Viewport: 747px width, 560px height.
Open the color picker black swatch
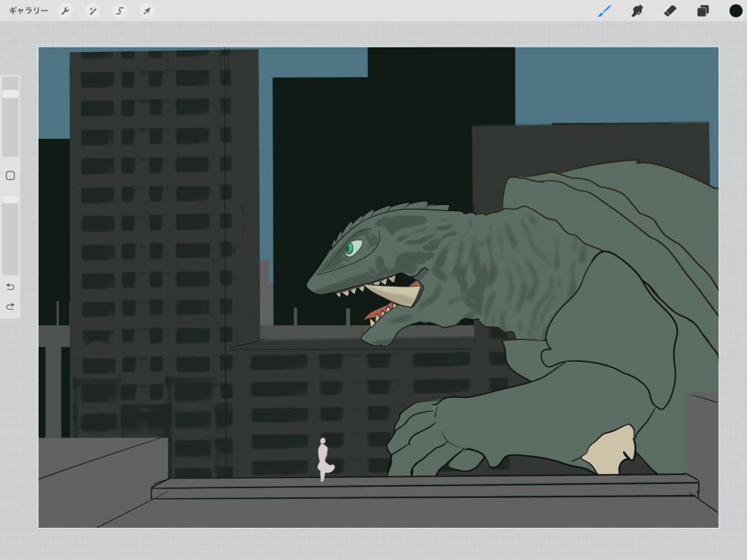[x=735, y=11]
